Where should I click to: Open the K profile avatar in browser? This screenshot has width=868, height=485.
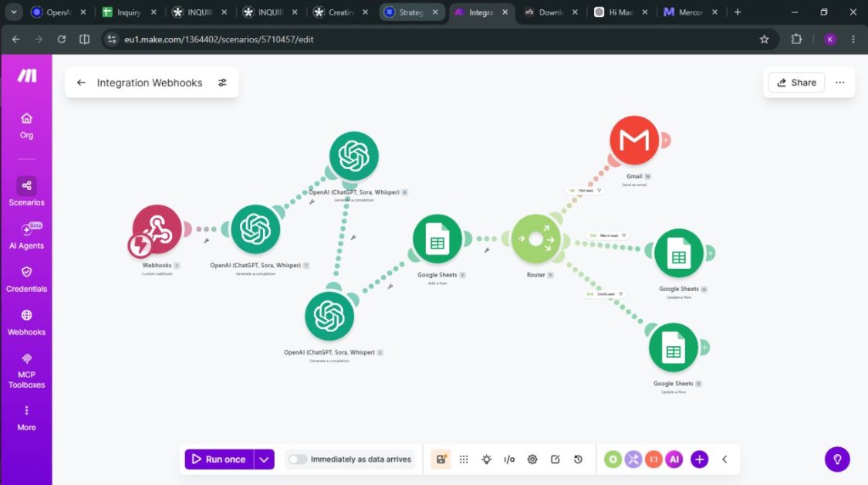tap(829, 39)
